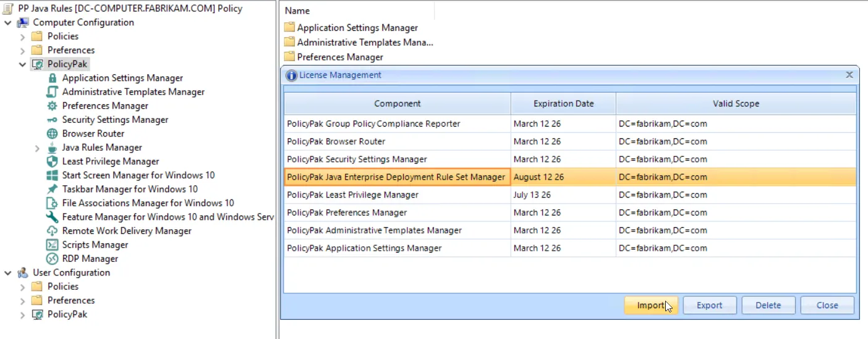The height and width of the screenshot is (339, 868).
Task: Sort by the Expiration Date column header
Action: tap(564, 104)
